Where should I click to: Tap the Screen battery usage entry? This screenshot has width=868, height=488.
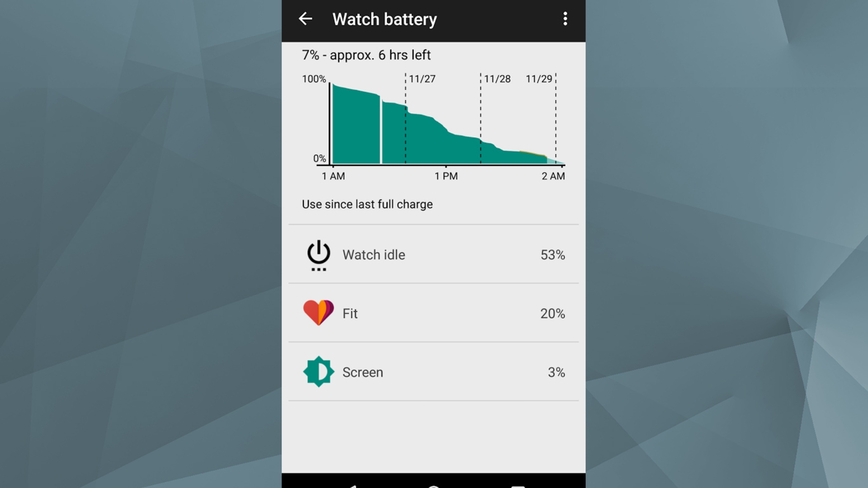pyautogui.click(x=434, y=371)
